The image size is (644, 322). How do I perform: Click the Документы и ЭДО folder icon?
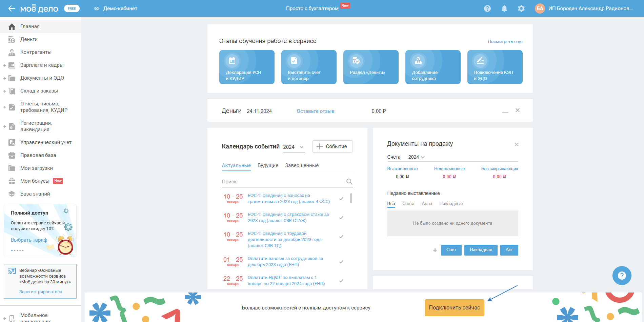[x=12, y=78]
